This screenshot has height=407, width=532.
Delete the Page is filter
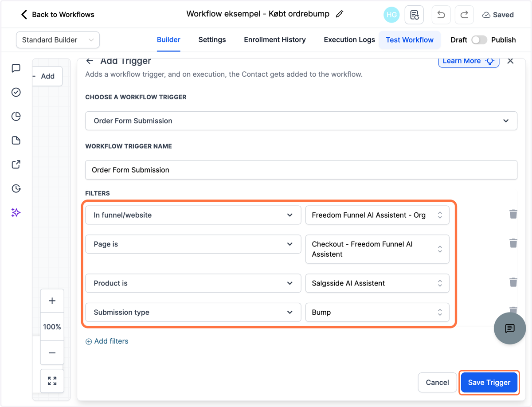(513, 243)
